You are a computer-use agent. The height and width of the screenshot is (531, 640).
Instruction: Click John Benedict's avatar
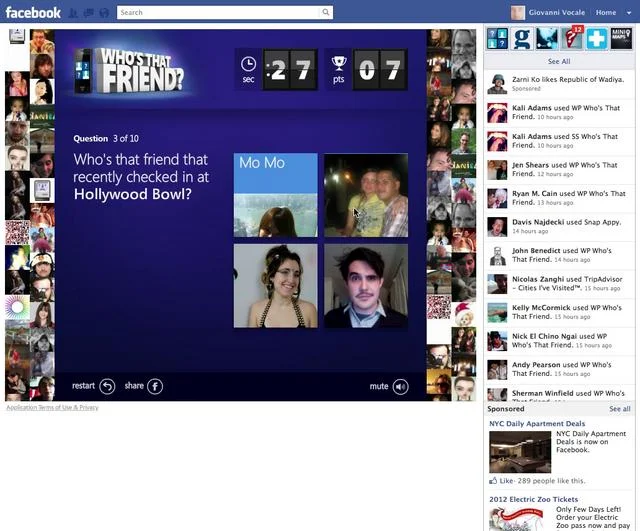(x=497, y=256)
